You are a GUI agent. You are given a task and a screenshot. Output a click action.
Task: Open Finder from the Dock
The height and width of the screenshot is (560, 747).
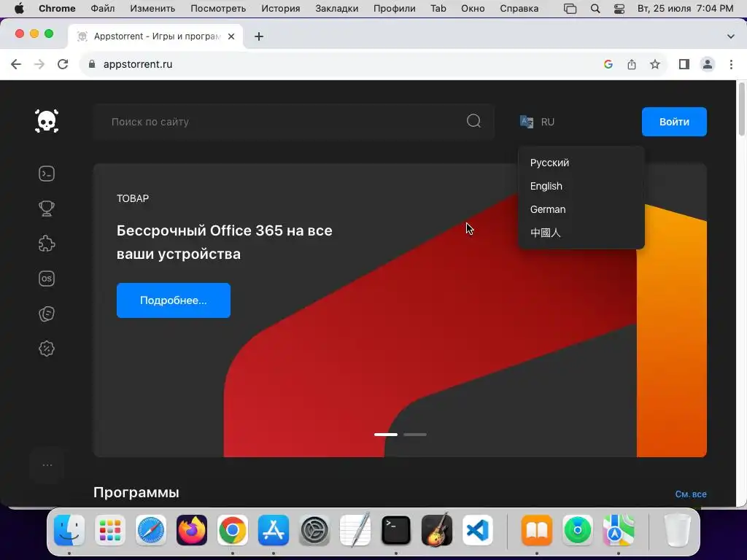point(69,530)
